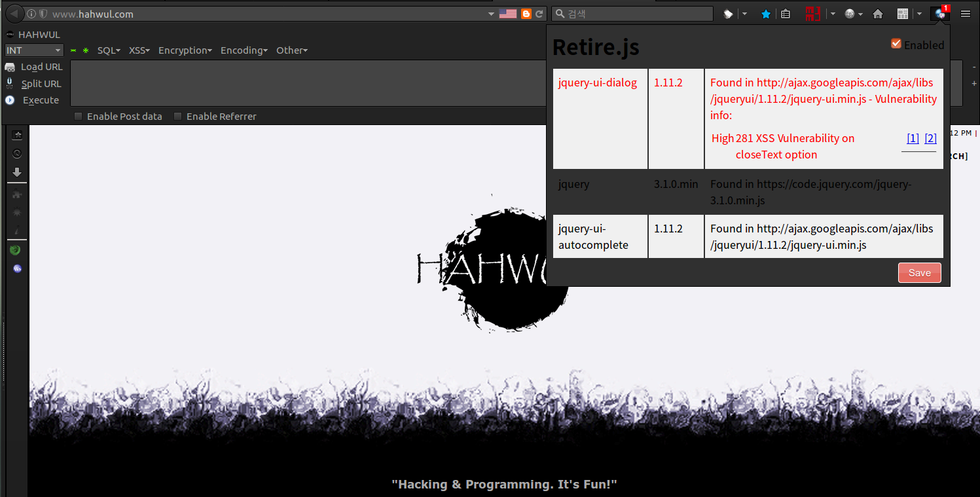
Task: Show site information via the info icon
Action: tap(31, 14)
